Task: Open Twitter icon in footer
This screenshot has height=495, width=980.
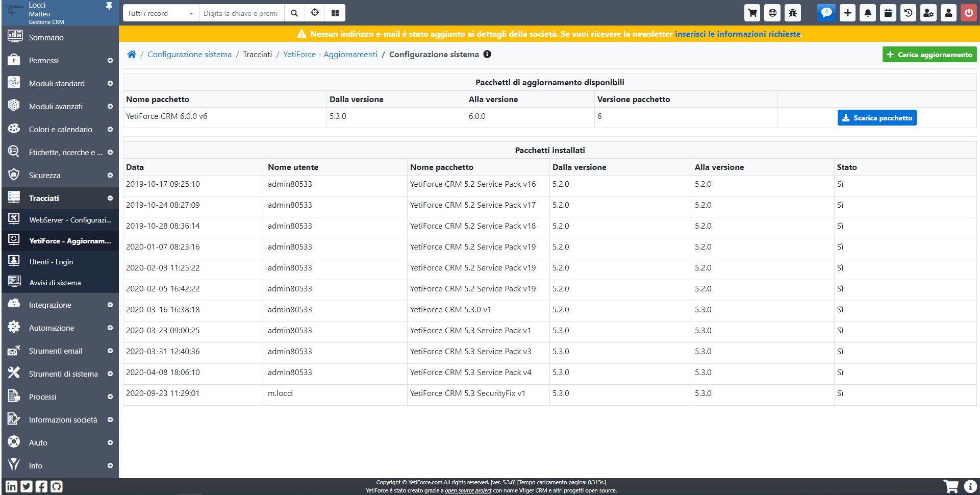Action: pyautogui.click(x=27, y=486)
